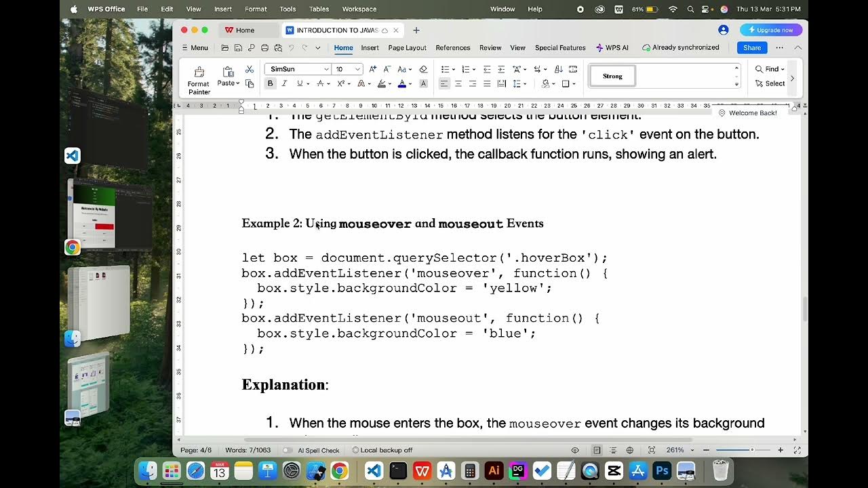Click the Fit page icon beside 261%
The height and width of the screenshot is (488, 868).
coord(652,450)
